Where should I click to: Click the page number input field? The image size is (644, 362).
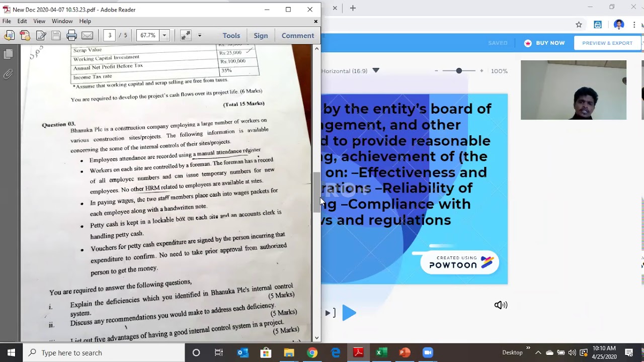[x=110, y=35]
